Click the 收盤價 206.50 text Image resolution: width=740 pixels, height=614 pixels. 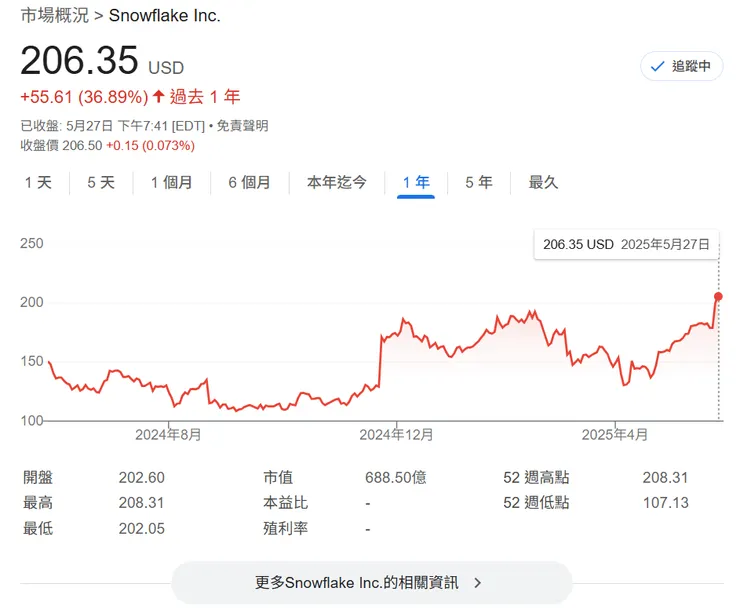tap(61, 145)
